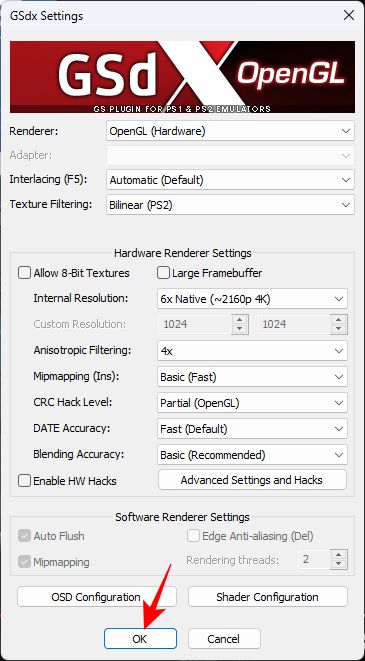The height and width of the screenshot is (661, 365).
Task: Toggle the software Mipmapping checkbox
Action: pos(25,562)
